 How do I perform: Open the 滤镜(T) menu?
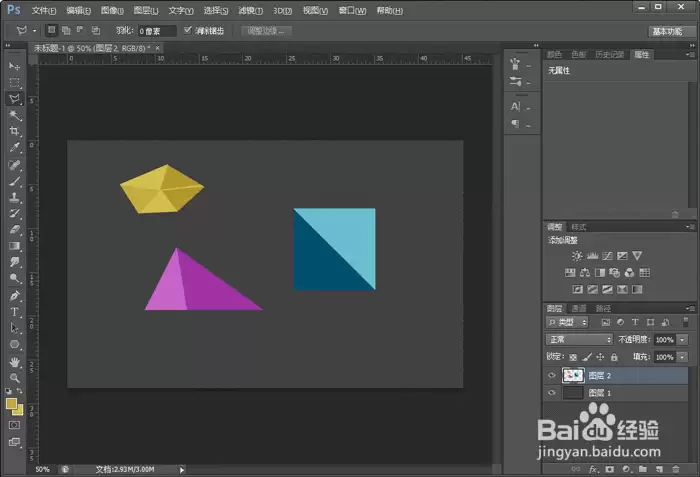[x=250, y=10]
